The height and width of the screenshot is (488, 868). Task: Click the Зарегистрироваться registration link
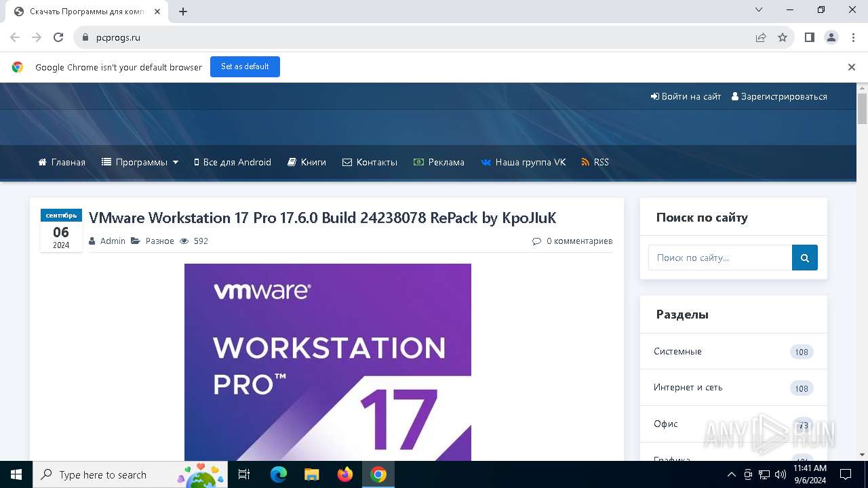click(779, 96)
